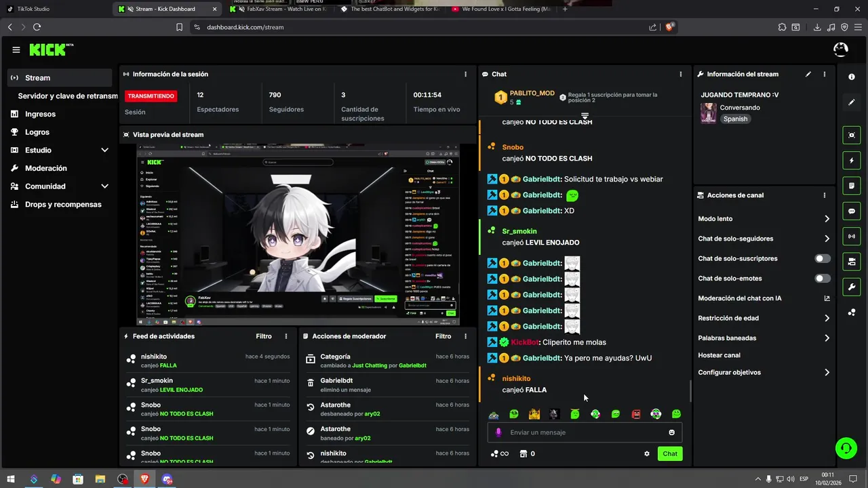The width and height of the screenshot is (868, 488).
Task: Open Modo lento options
Action: pos(764,219)
